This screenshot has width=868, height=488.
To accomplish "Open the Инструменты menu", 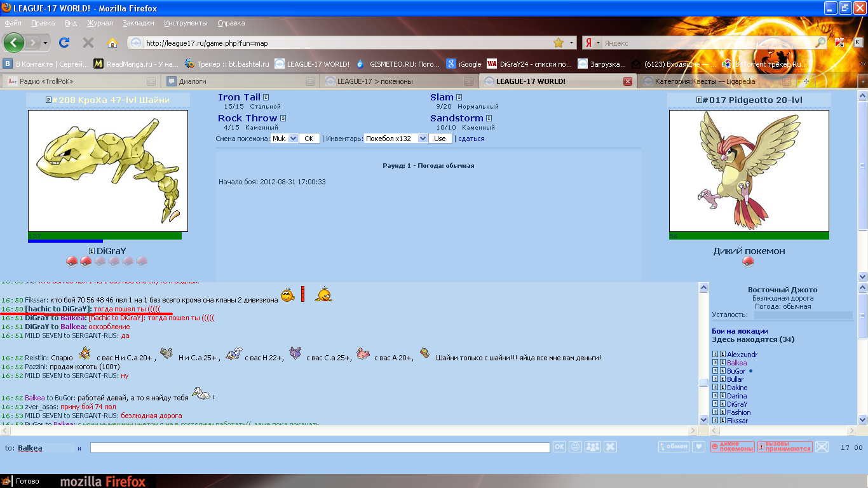I will pyautogui.click(x=186, y=23).
